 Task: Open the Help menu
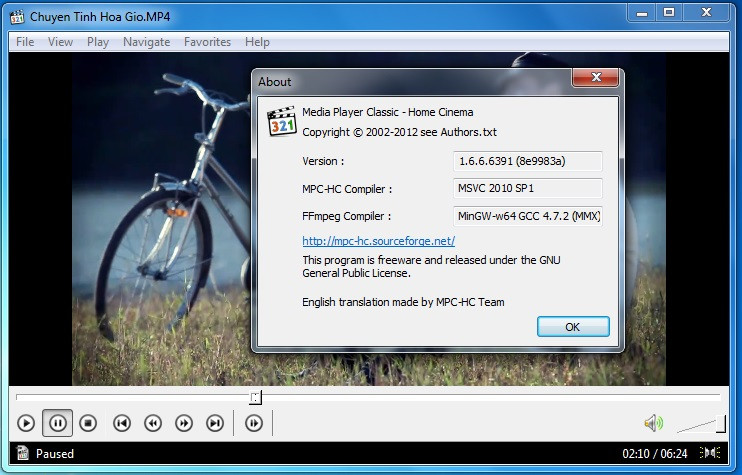[257, 42]
